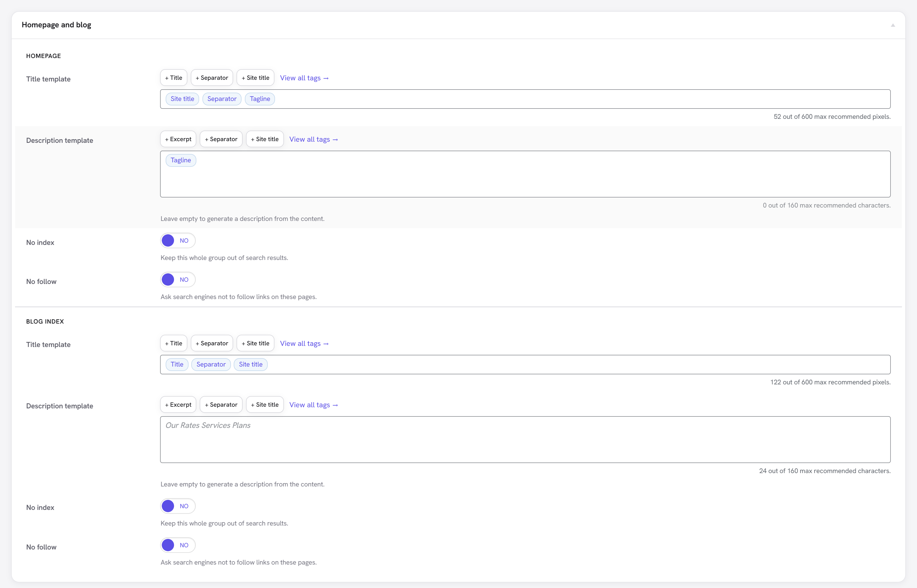Open View all tags for Homepage description
Image resolution: width=917 pixels, height=588 pixels.
click(x=313, y=139)
